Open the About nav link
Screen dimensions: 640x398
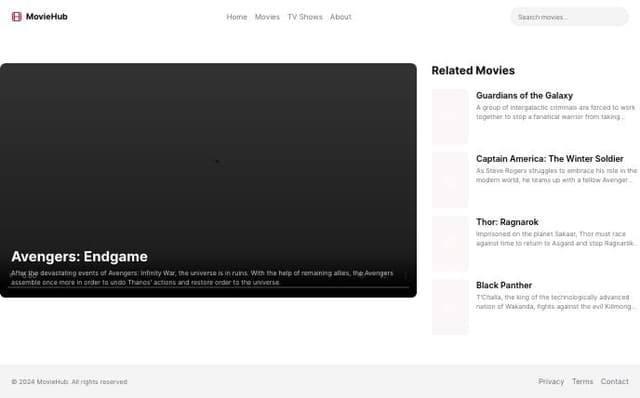[340, 17]
